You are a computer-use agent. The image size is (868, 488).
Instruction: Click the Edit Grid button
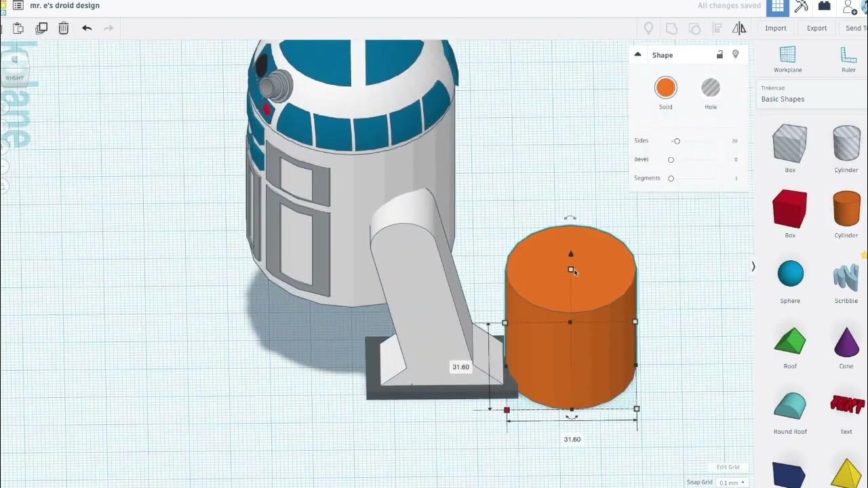[x=728, y=467]
